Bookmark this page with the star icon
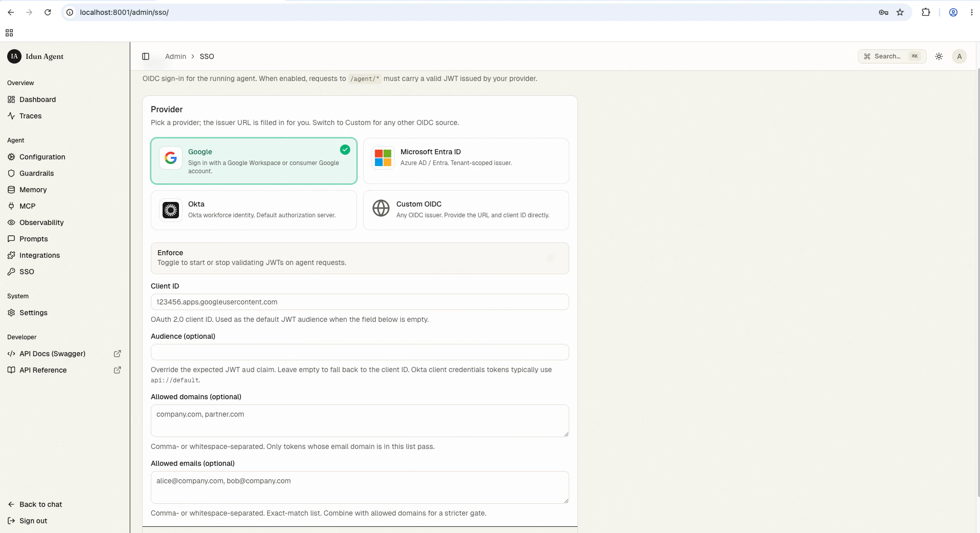This screenshot has width=980, height=533. point(900,12)
